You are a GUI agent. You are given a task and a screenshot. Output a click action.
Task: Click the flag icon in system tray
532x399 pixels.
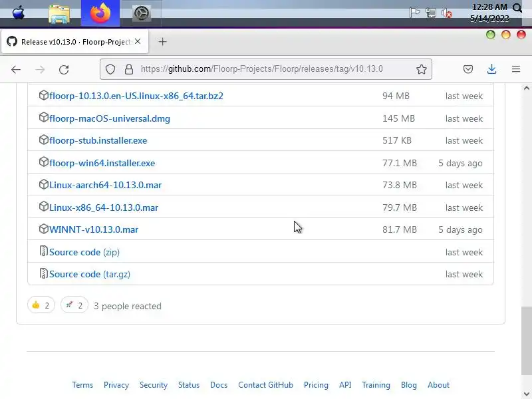point(414,13)
